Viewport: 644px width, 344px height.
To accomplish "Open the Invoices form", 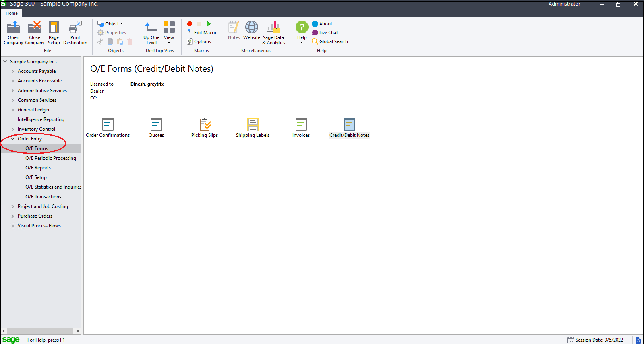I will (x=301, y=128).
